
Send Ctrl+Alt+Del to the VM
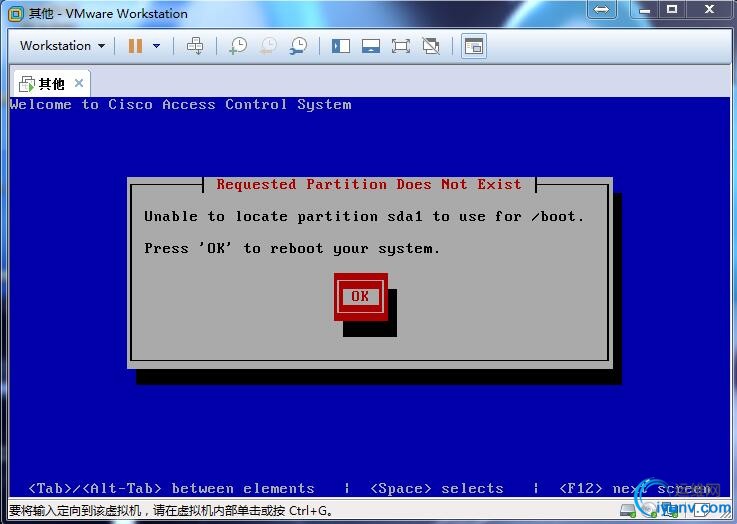195,46
